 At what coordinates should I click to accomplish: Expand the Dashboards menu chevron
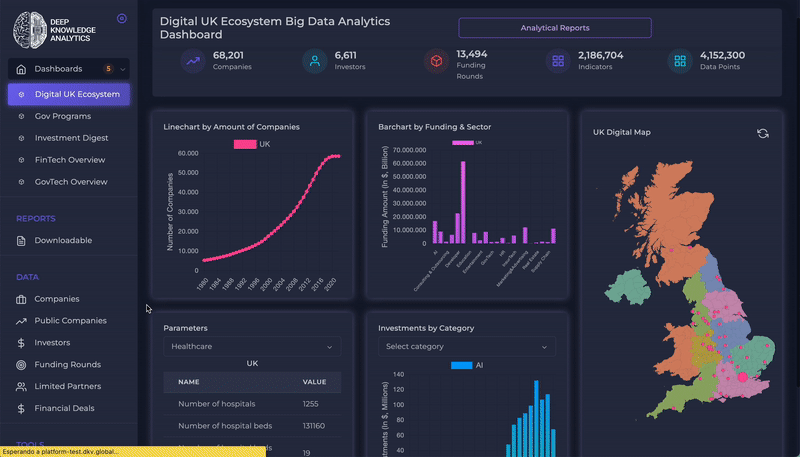click(122, 69)
